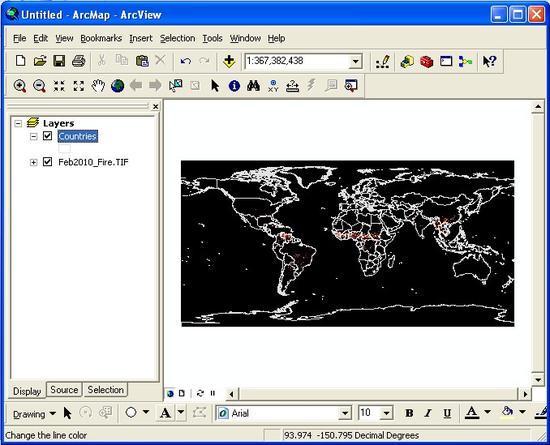Click the Delete X icon
This screenshot has height=445, width=550.
pyautogui.click(x=160, y=60)
